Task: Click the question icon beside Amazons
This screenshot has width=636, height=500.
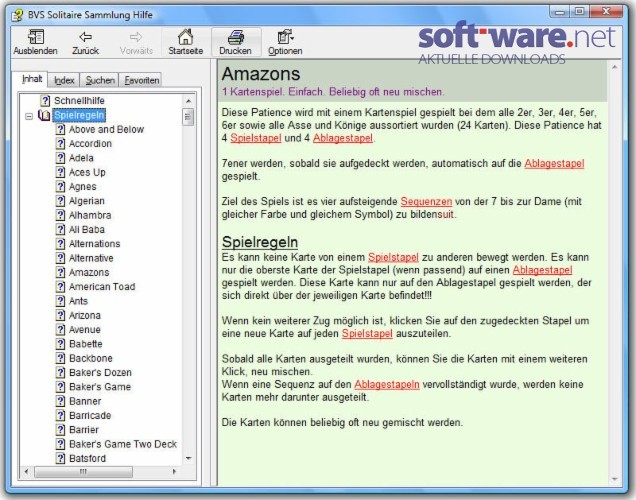Action: click(x=60, y=273)
